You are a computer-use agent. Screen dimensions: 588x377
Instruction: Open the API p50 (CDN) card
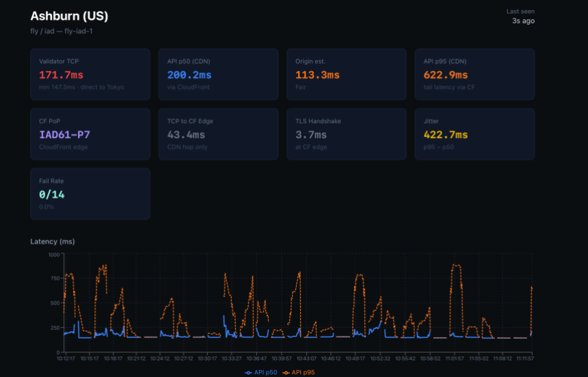coord(218,74)
